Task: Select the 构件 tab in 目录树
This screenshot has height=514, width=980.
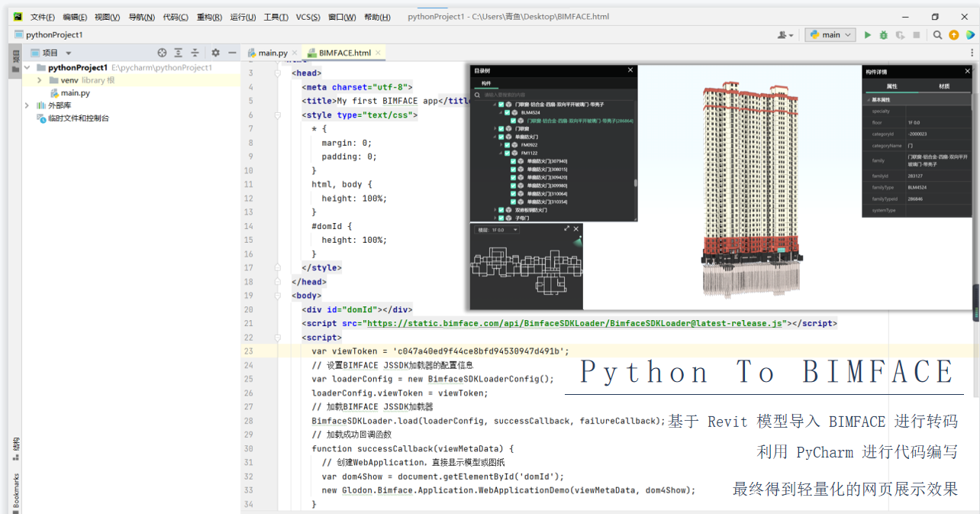Action: pos(486,84)
